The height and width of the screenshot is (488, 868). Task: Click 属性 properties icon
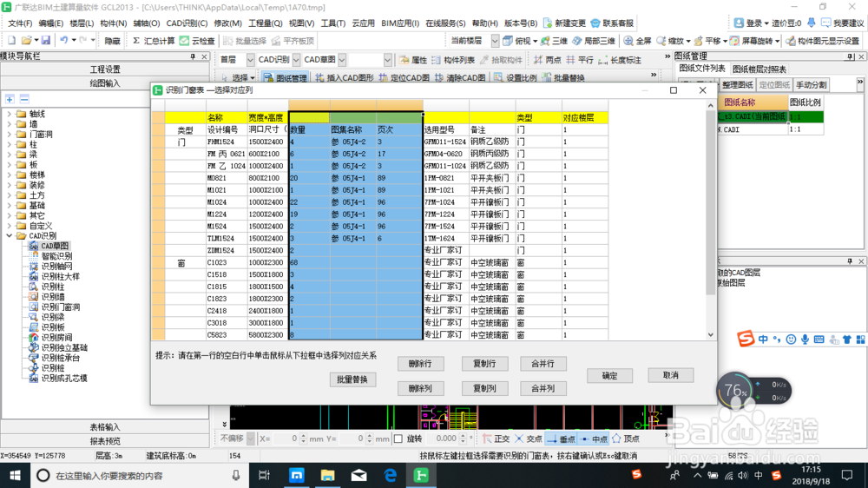point(413,60)
